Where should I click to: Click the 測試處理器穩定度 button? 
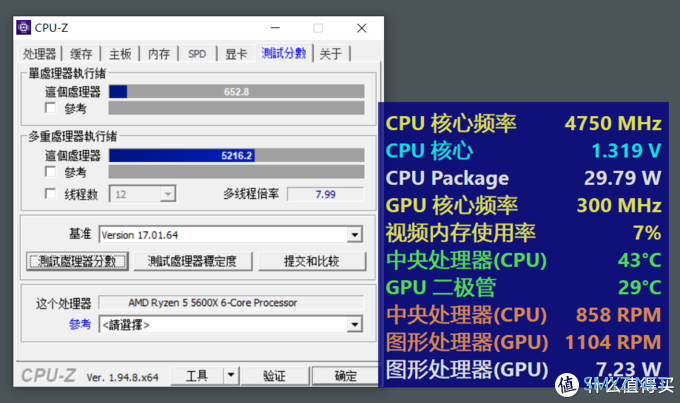pyautogui.click(x=193, y=261)
